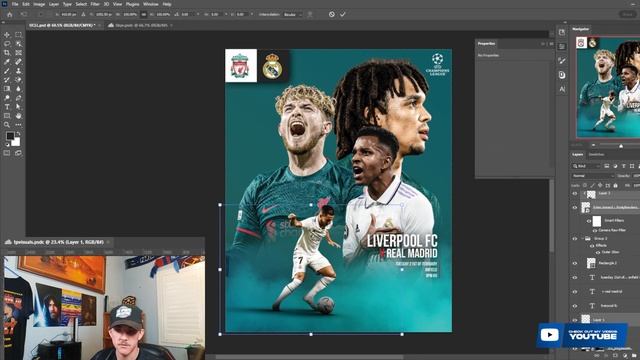Switch to the second document tab

click(141, 25)
